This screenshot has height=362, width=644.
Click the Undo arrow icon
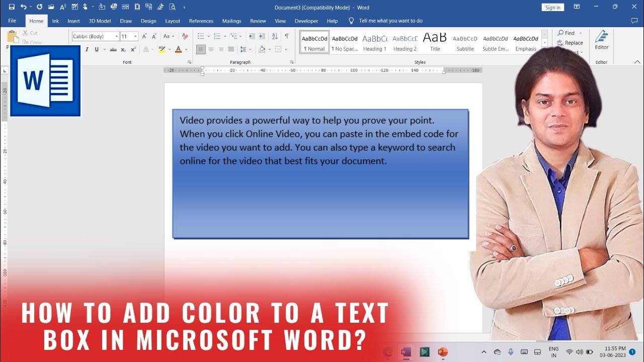[x=23, y=7]
